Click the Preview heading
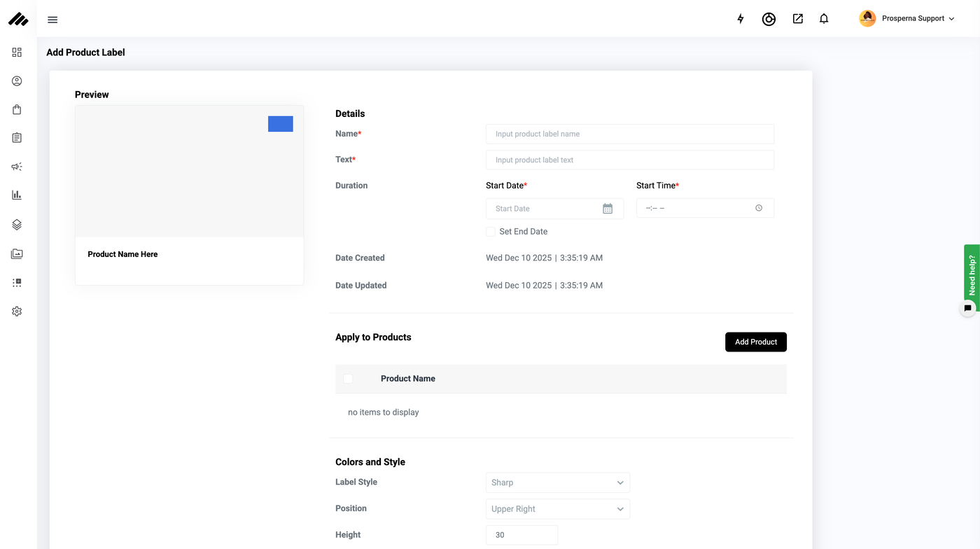980x549 pixels. [x=92, y=95]
